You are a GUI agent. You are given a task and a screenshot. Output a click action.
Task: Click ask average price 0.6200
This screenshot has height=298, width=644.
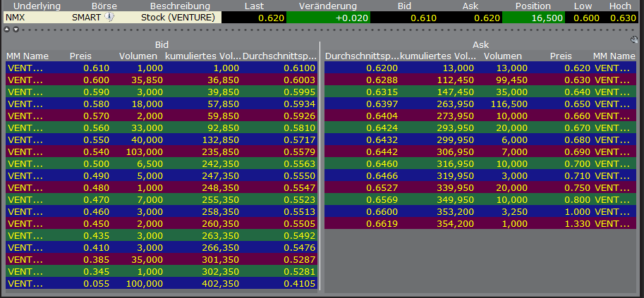tap(384, 68)
